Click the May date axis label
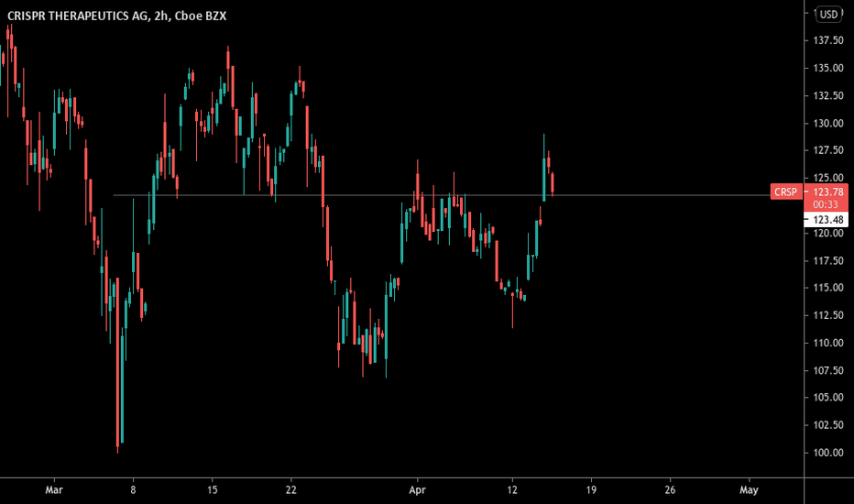This screenshot has width=854, height=504. coord(749,490)
